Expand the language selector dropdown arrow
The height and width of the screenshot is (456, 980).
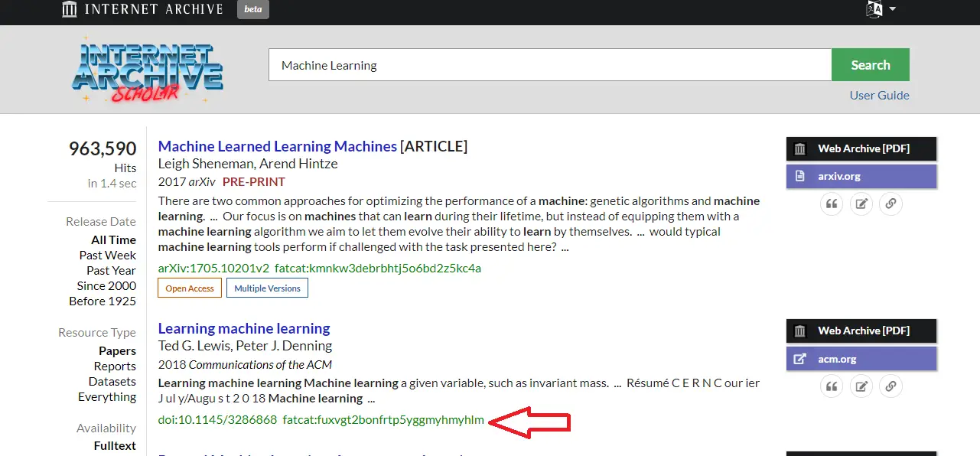892,9
